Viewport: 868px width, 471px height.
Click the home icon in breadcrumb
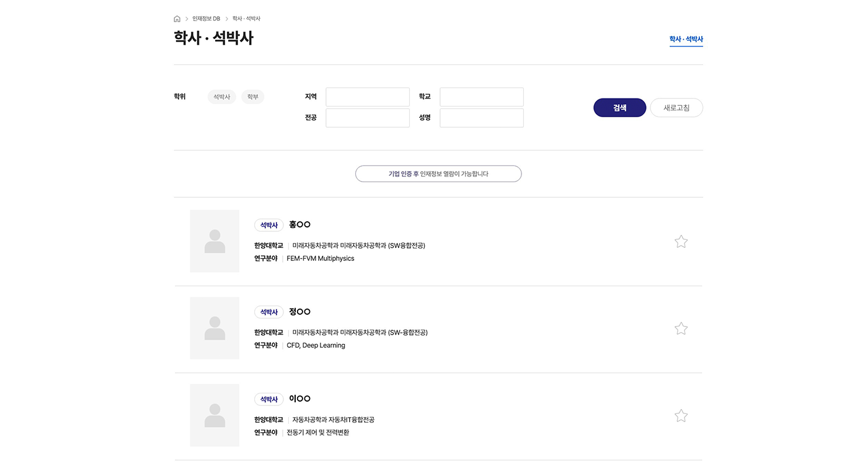pyautogui.click(x=177, y=19)
